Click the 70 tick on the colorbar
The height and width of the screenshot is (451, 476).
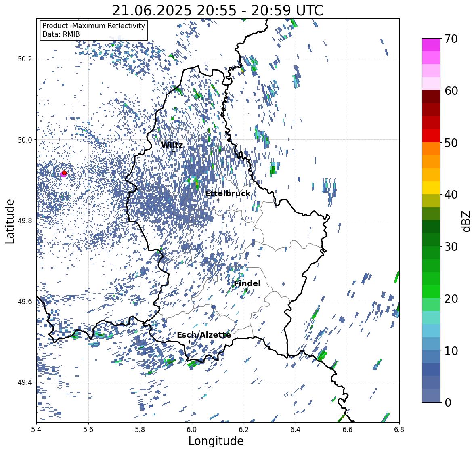(x=451, y=39)
